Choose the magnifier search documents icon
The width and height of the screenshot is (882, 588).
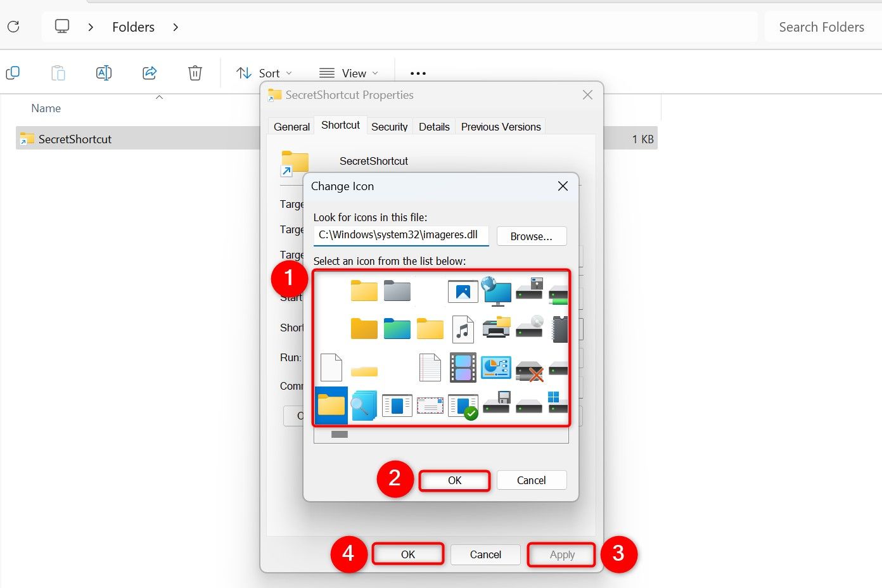coord(364,406)
